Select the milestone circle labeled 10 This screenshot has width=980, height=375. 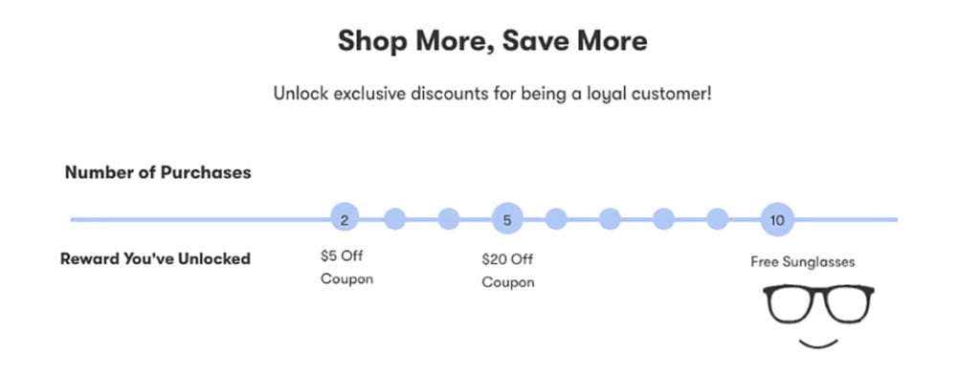pos(777,219)
